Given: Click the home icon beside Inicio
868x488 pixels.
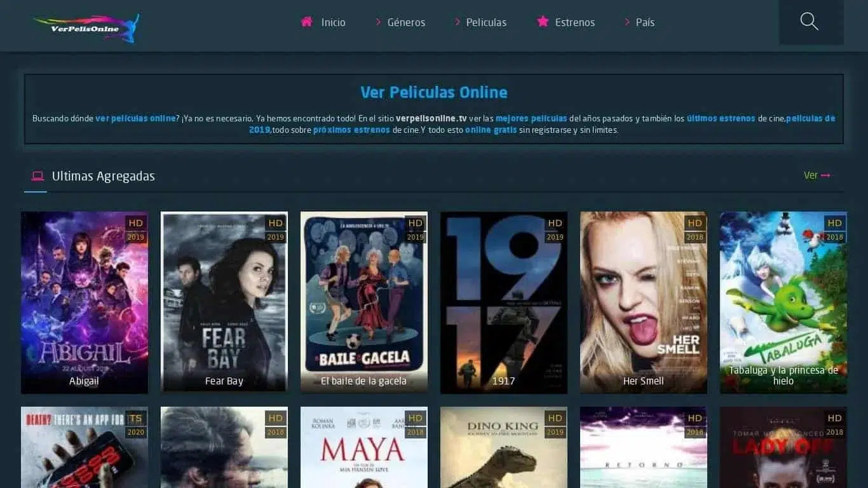Looking at the screenshot, I should point(307,22).
